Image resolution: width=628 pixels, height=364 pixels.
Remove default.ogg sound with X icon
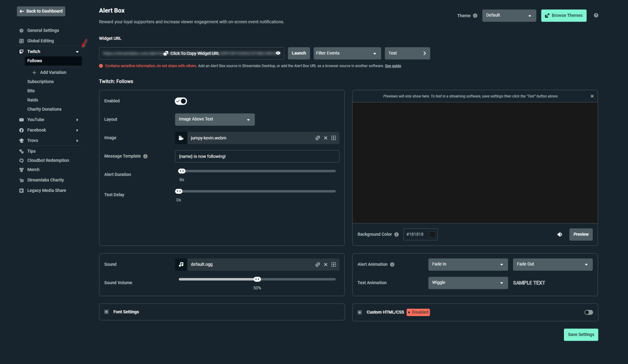click(325, 264)
